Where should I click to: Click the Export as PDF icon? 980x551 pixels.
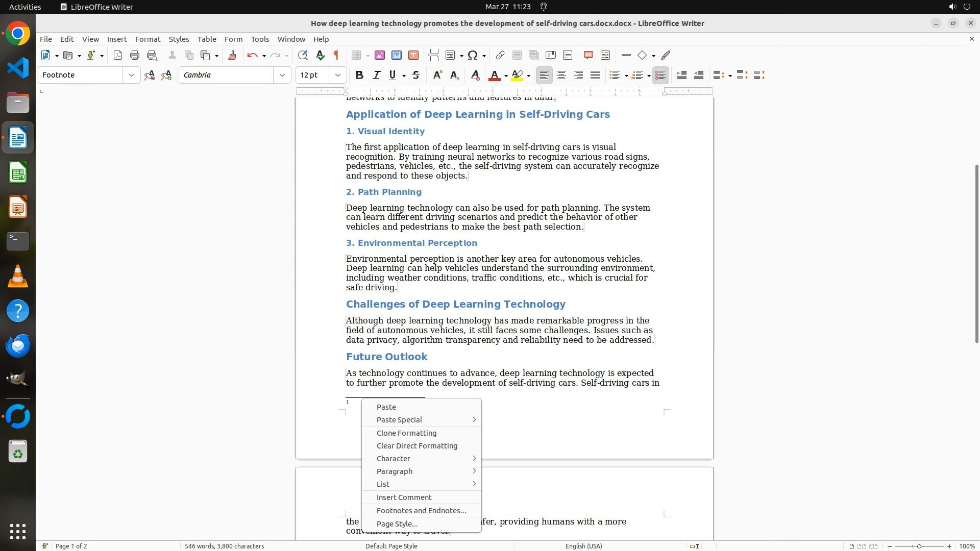[x=118, y=56]
